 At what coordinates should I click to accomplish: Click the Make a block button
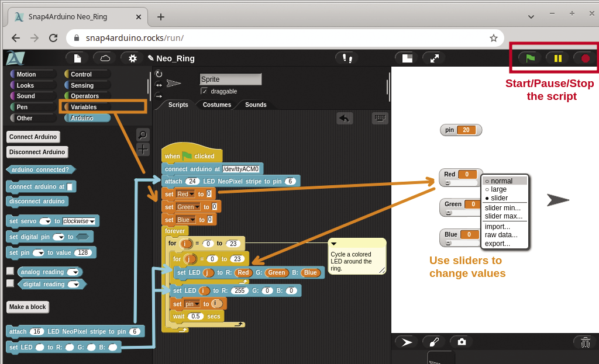[27, 307]
